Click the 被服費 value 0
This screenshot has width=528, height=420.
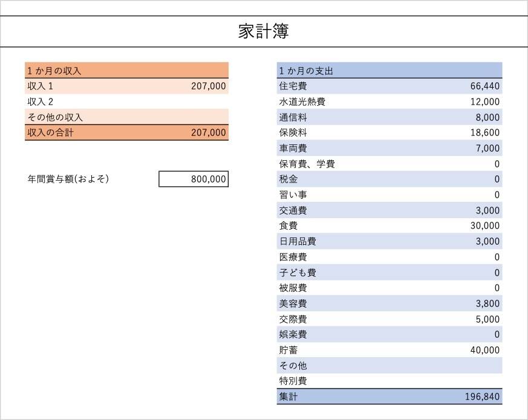tap(497, 288)
